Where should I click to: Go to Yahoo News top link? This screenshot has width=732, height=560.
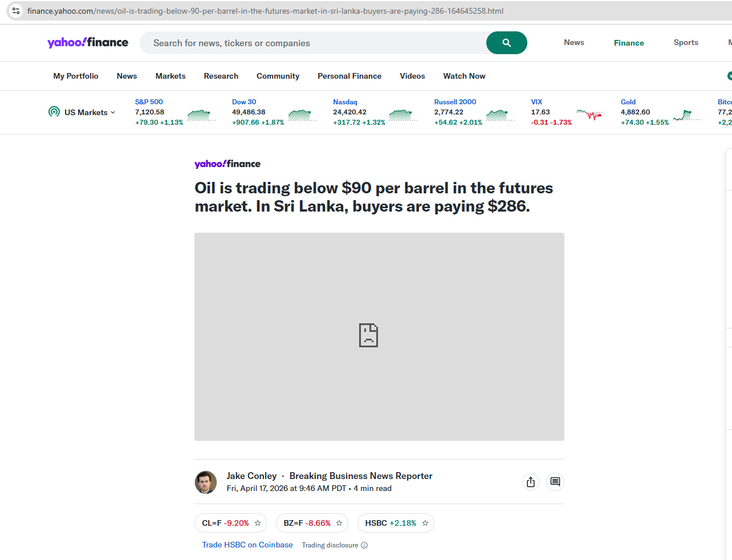click(x=574, y=43)
